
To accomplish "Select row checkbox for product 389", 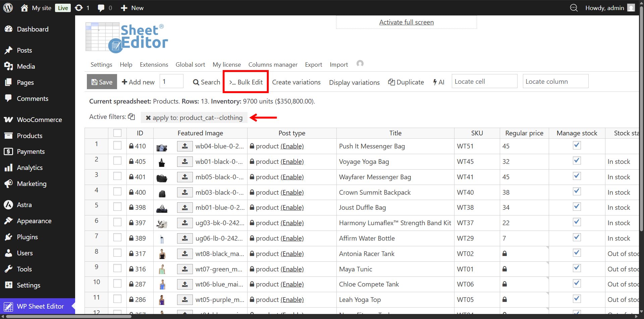I will pyautogui.click(x=117, y=238).
